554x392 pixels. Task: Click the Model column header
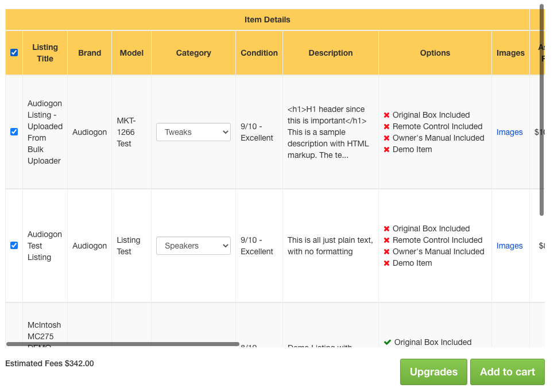pos(131,53)
